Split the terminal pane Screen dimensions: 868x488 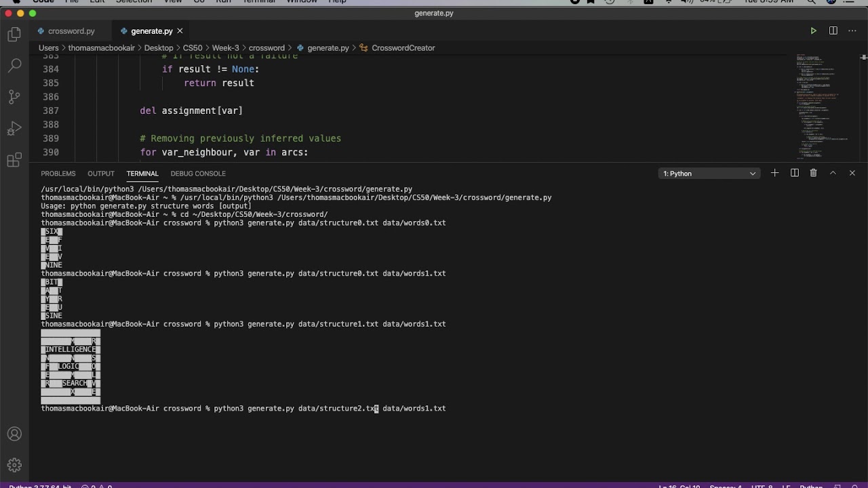[x=794, y=173]
